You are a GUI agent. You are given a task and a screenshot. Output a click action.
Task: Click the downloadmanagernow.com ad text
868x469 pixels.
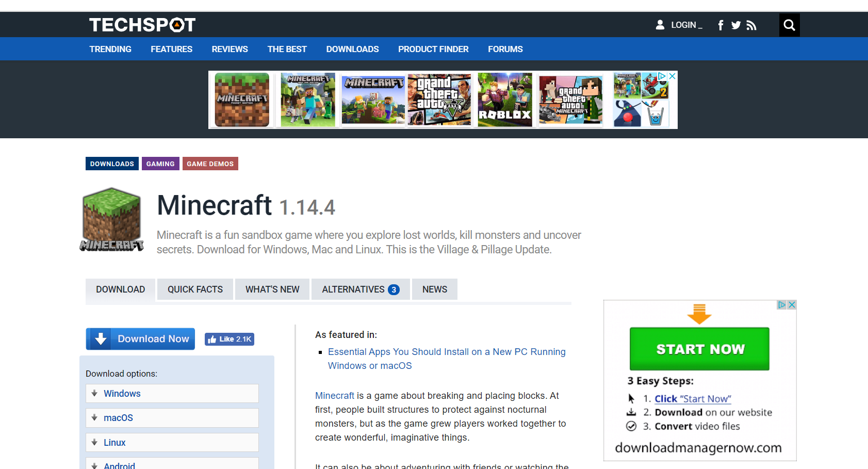(x=698, y=447)
